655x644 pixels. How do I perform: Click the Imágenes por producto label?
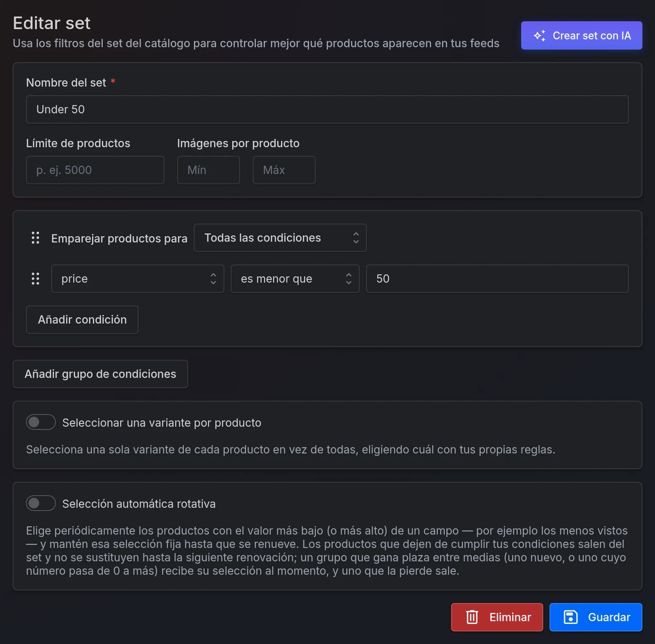point(238,143)
